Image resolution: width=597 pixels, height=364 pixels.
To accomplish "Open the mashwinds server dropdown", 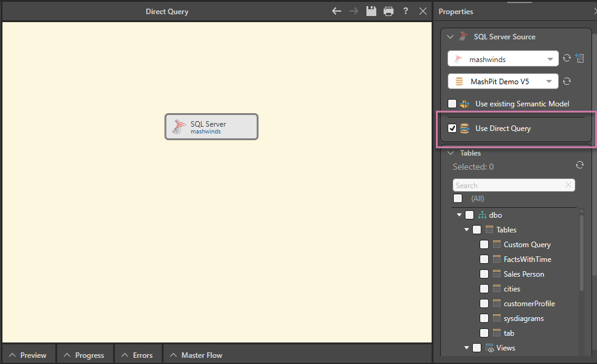I will click(x=550, y=60).
